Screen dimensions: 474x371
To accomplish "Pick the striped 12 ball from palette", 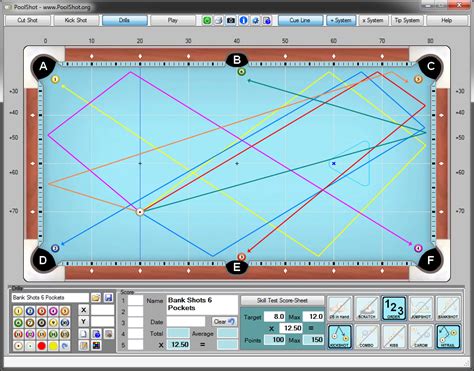I will pos(30,334).
